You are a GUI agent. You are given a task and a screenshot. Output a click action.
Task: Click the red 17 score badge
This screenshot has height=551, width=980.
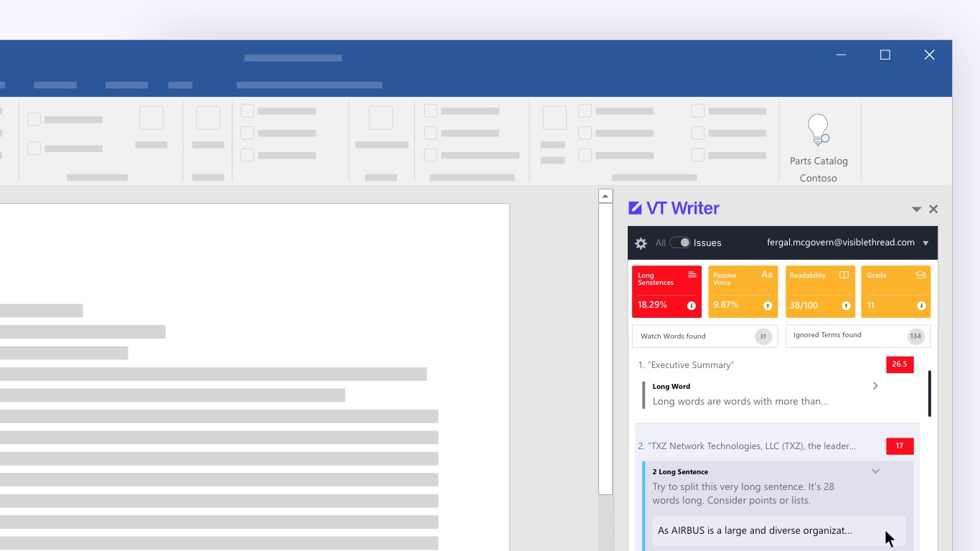coord(900,446)
